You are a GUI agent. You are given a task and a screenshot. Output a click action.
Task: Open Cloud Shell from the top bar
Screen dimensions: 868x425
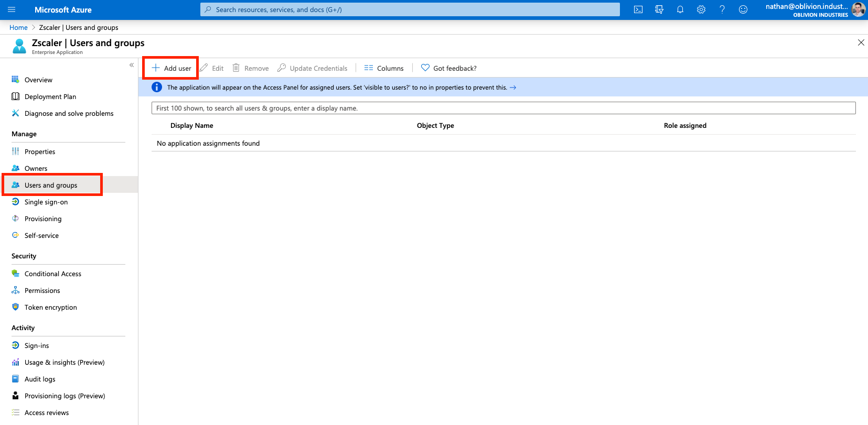tap(638, 9)
